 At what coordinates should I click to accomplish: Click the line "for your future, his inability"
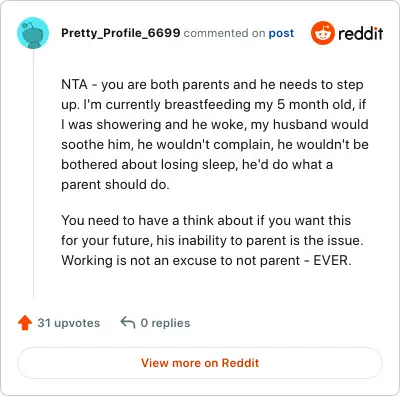click(x=212, y=240)
